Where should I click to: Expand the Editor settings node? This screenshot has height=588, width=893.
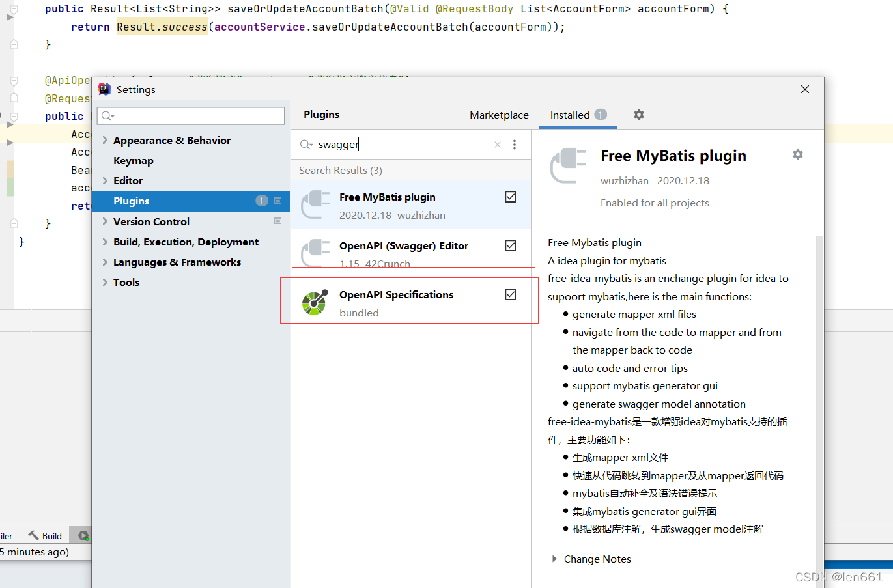coord(105,180)
